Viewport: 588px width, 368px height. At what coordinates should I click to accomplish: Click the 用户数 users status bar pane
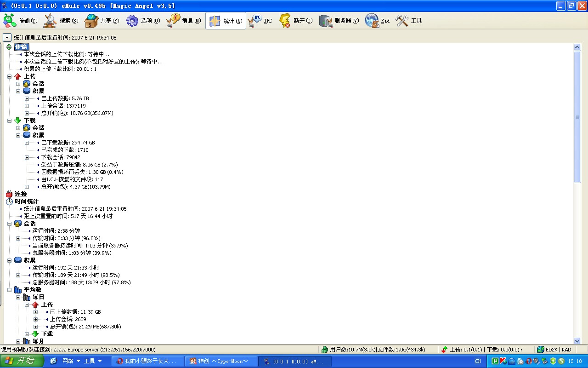click(x=378, y=350)
